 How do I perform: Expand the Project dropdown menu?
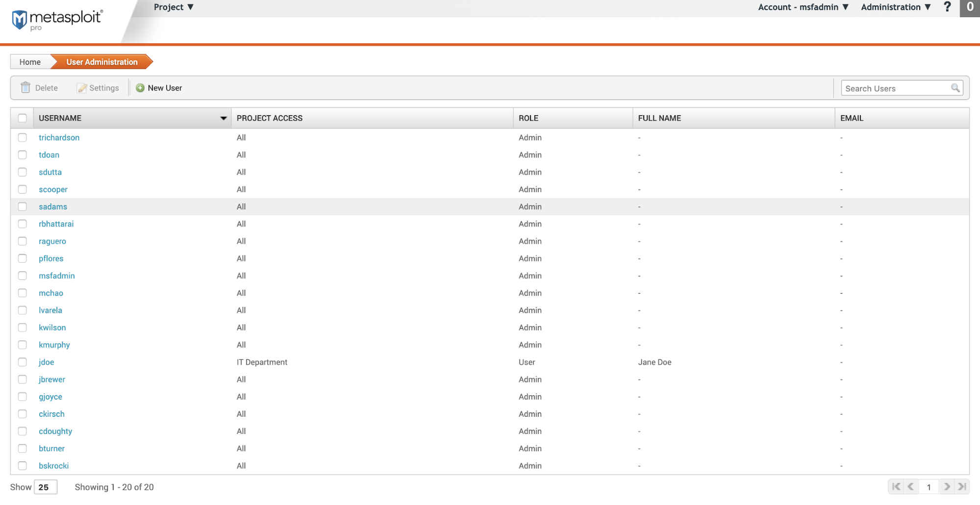174,7
